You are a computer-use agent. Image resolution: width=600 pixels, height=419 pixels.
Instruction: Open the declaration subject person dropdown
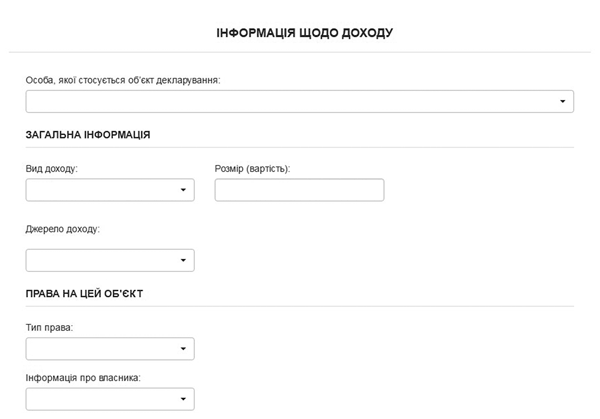(299, 101)
